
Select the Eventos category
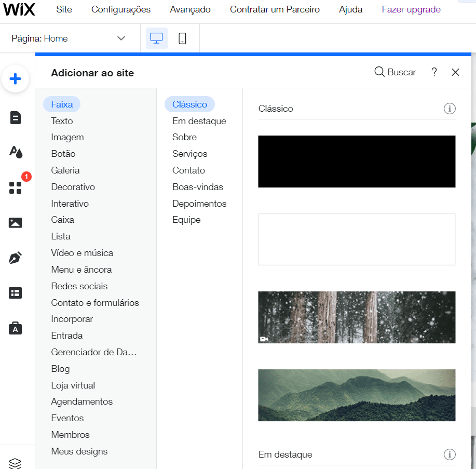67,418
